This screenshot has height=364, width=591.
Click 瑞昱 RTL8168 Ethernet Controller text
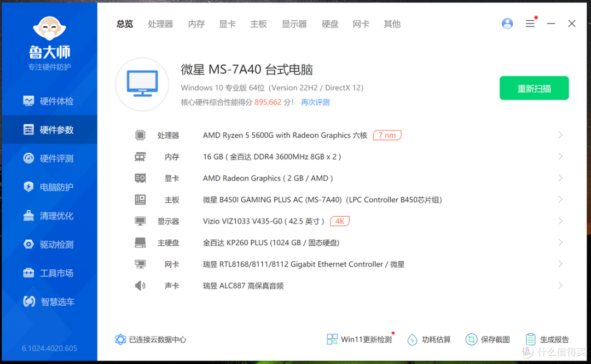point(303,264)
